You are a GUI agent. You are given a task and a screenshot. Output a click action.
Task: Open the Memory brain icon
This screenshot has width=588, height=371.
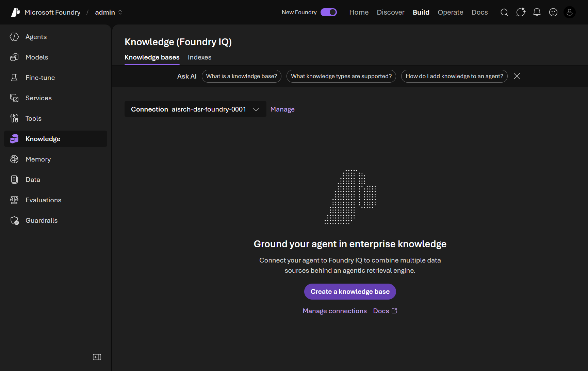[14, 159]
